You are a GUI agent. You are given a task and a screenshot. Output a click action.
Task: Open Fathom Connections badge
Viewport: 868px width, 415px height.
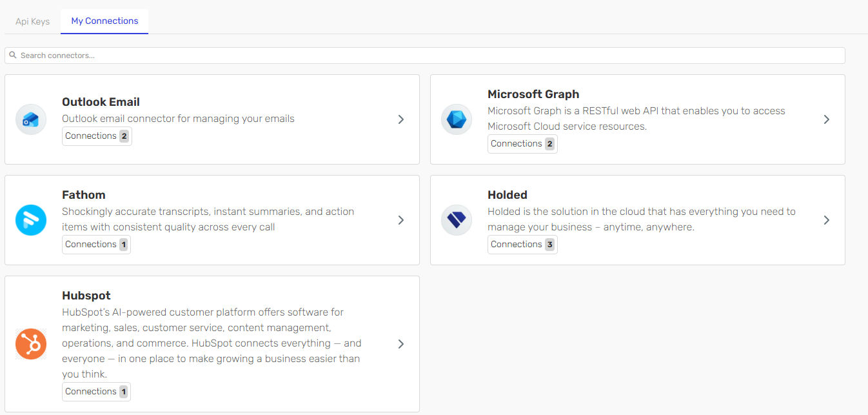[x=96, y=245]
